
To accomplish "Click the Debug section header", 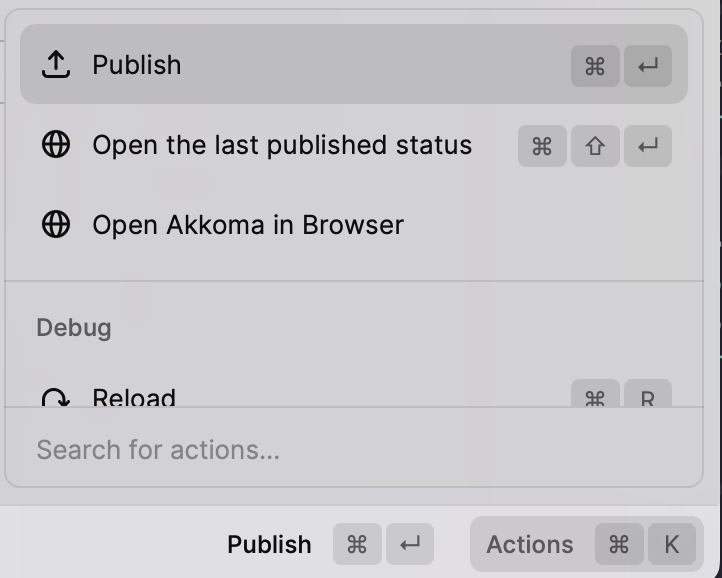I will click(x=74, y=328).
